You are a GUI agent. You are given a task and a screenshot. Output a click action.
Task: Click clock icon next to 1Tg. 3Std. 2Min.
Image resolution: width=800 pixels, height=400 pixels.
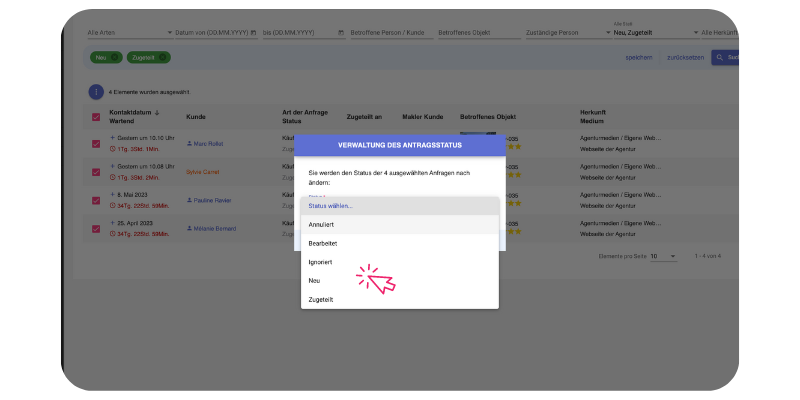113,178
